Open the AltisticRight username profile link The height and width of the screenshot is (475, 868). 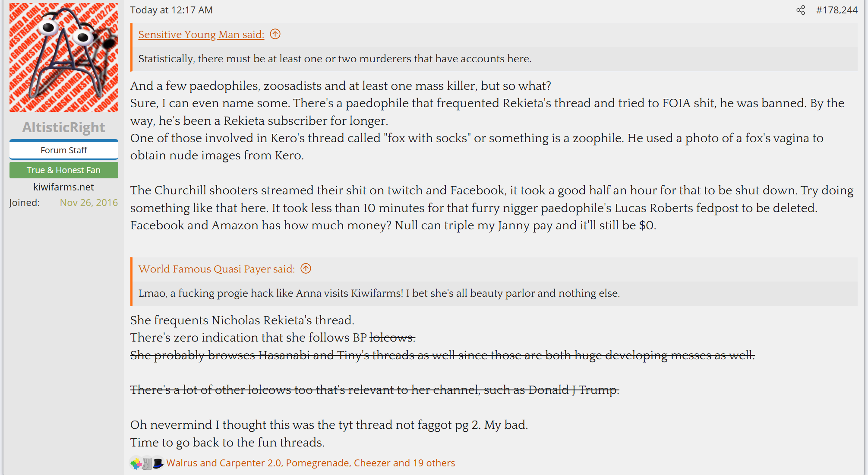(x=64, y=127)
